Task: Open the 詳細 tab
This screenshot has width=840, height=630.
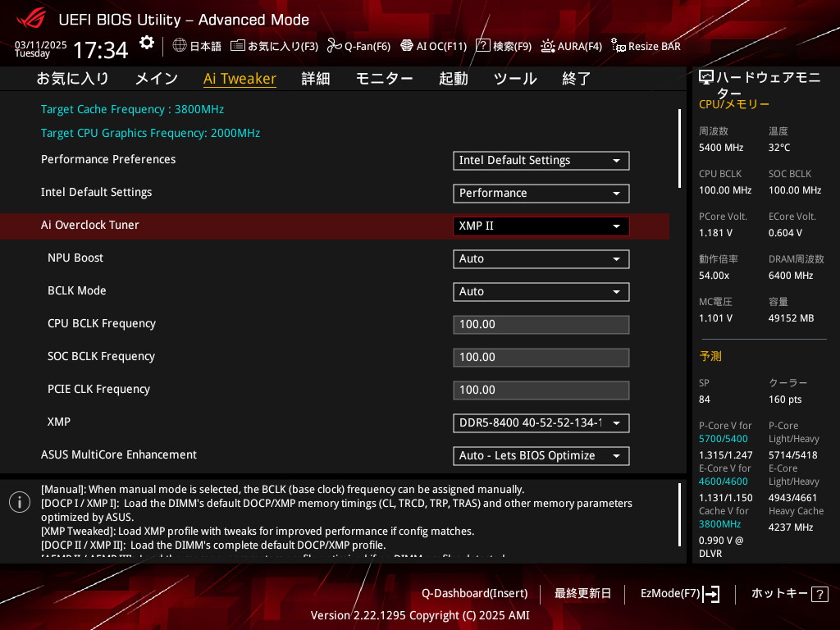Action: 316,79
